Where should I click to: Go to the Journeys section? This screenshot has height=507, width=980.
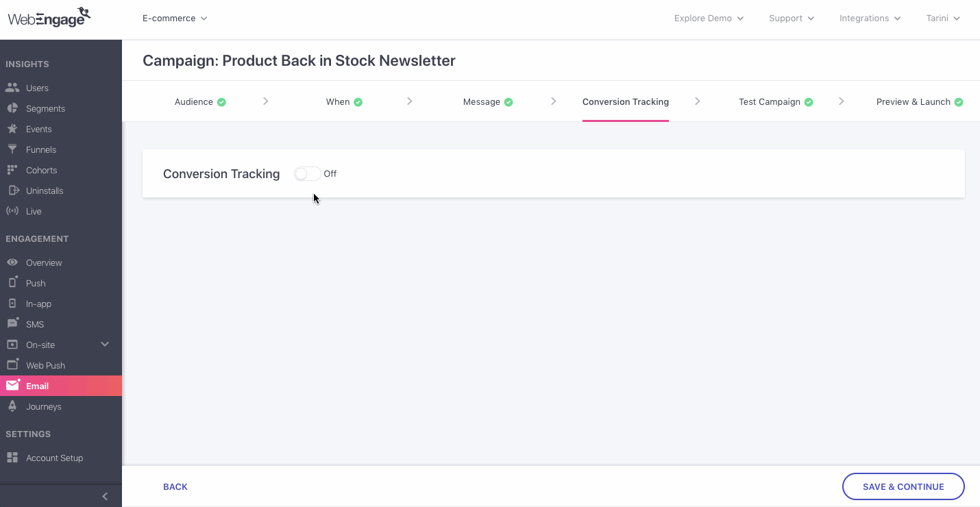42,406
